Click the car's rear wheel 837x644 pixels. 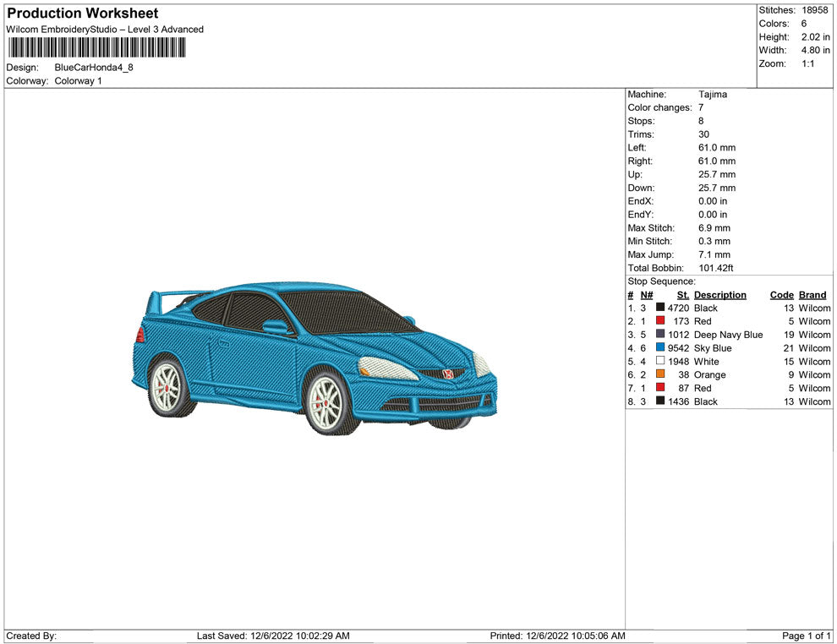pyautogui.click(x=168, y=386)
